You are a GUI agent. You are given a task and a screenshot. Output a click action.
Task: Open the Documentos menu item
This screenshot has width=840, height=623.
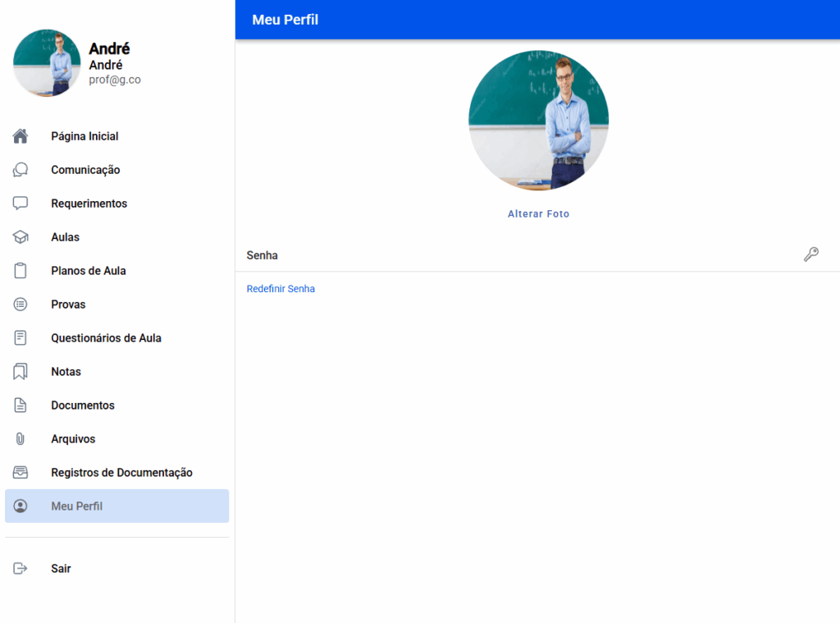click(83, 405)
